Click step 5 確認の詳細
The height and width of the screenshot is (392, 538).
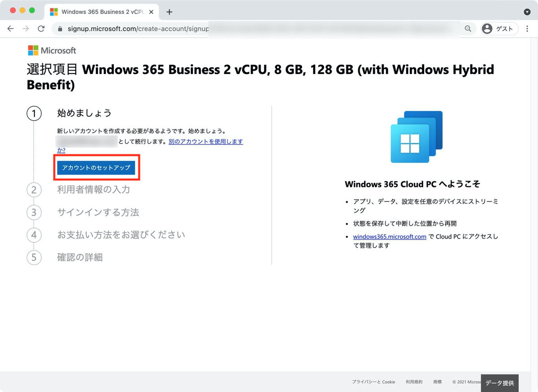tap(80, 257)
